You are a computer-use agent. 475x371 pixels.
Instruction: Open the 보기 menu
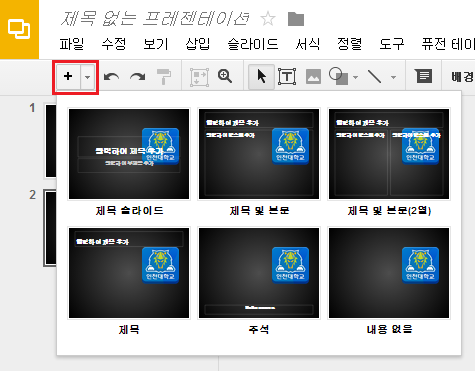coord(156,44)
